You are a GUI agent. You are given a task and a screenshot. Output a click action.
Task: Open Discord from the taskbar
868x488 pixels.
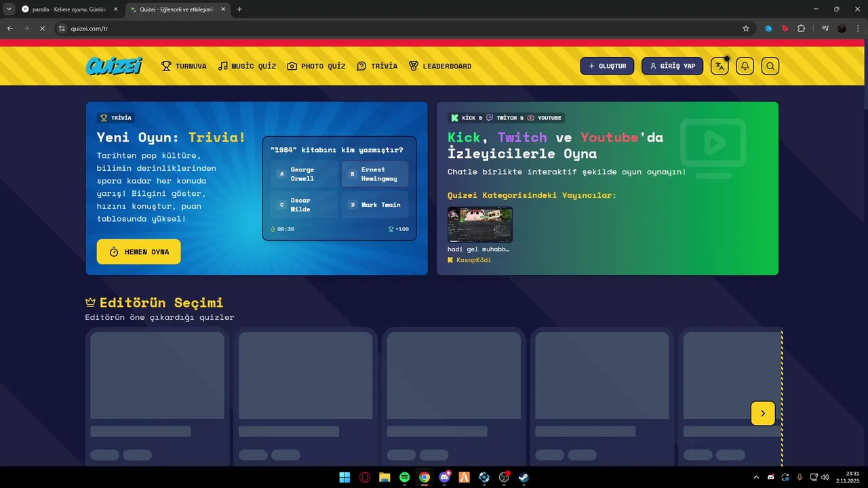444,477
